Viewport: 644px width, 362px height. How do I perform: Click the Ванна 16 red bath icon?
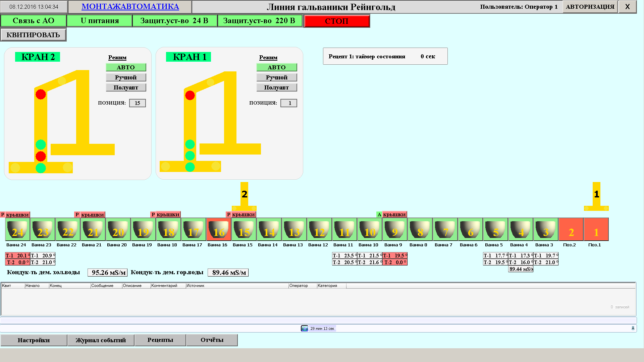[x=219, y=230]
